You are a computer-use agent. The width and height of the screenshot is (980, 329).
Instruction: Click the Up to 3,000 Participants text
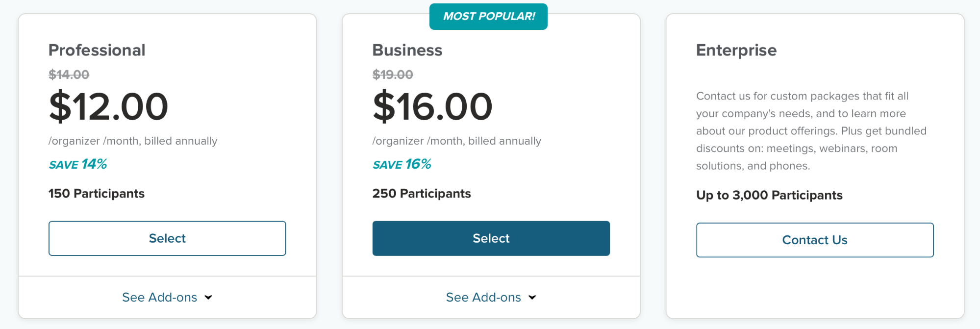[769, 195]
